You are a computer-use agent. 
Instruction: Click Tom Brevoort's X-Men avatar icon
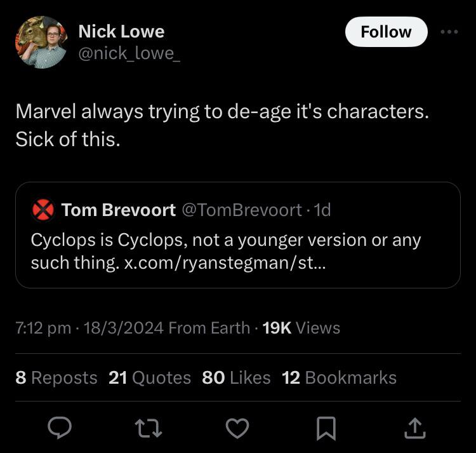pyautogui.click(x=43, y=210)
